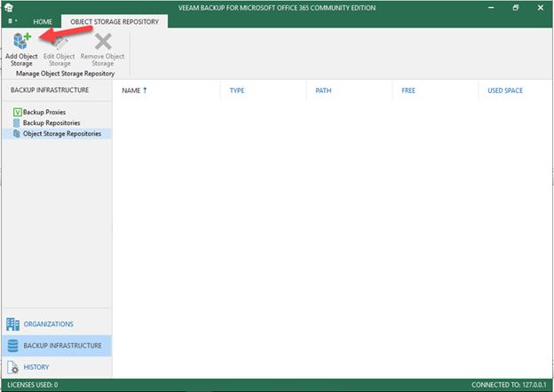Click the Backup Repositories database icon

point(16,122)
